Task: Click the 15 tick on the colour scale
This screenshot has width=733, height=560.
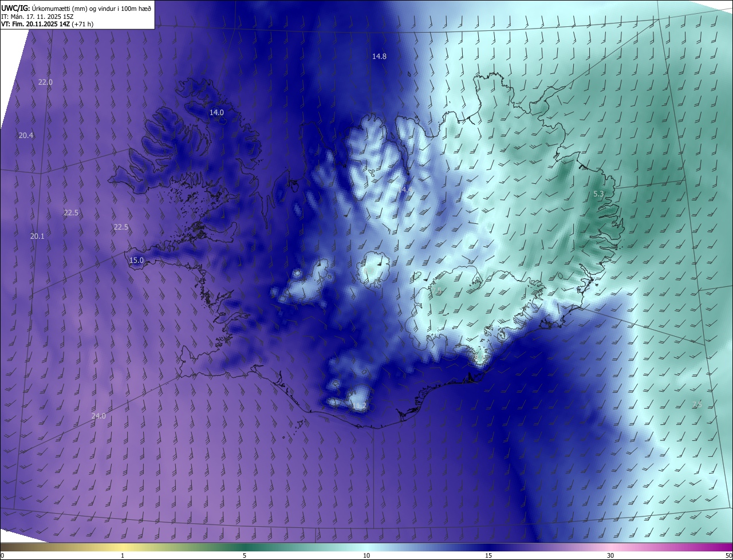Action: click(x=488, y=555)
